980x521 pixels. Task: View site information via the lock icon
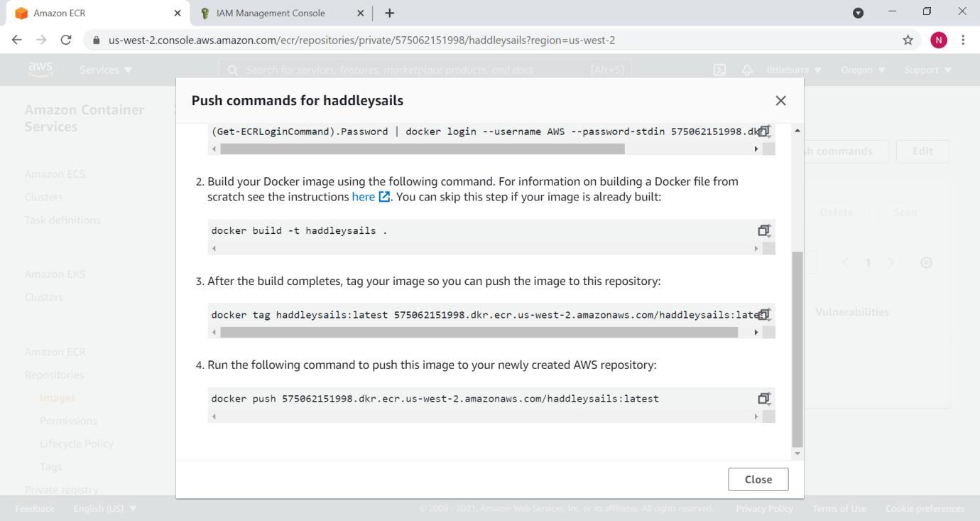[97, 40]
